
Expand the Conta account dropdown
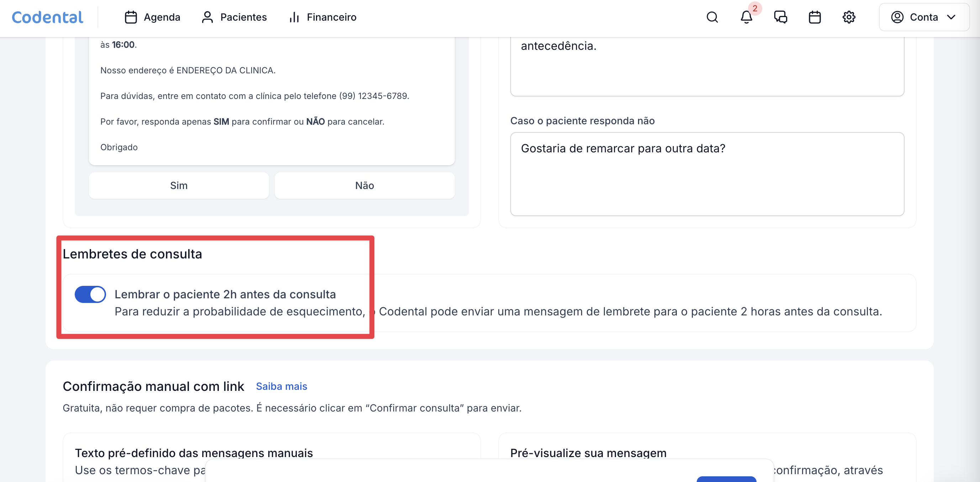[923, 17]
